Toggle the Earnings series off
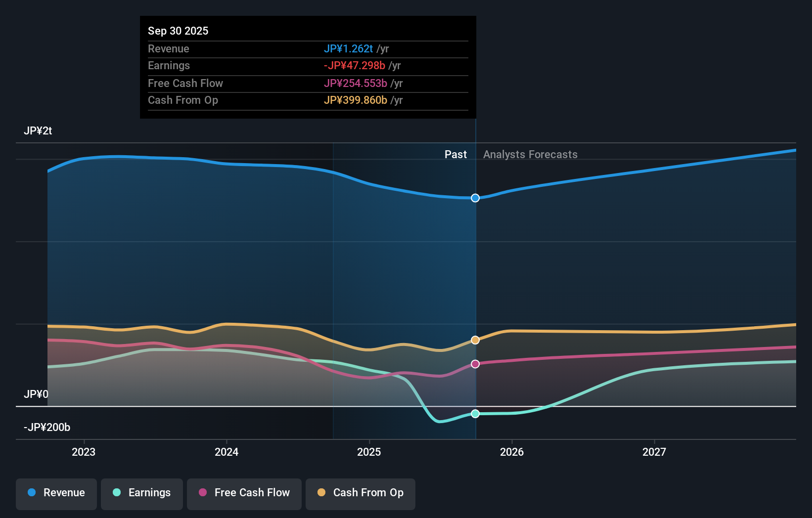Viewport: 812px width, 518px height. (142, 493)
